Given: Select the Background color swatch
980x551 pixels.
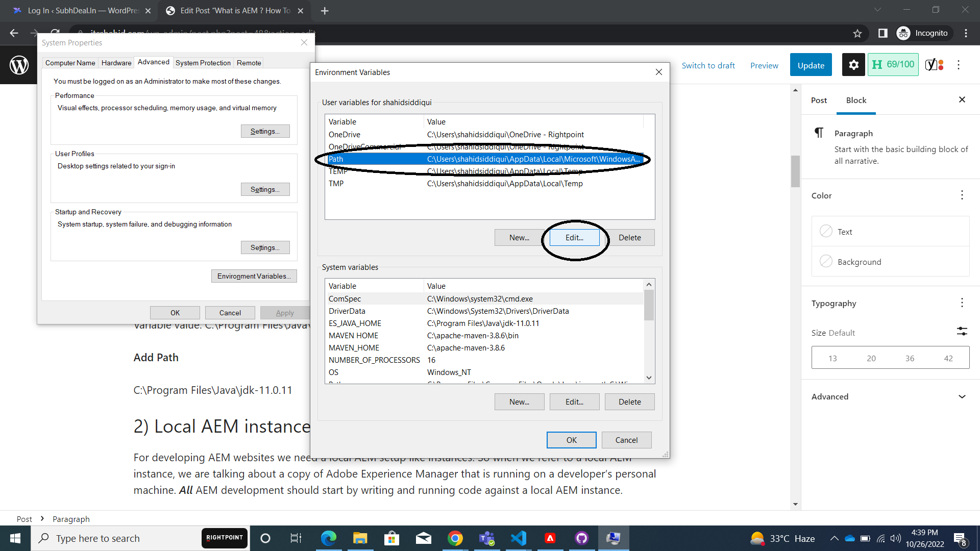Looking at the screenshot, I should pos(826,262).
